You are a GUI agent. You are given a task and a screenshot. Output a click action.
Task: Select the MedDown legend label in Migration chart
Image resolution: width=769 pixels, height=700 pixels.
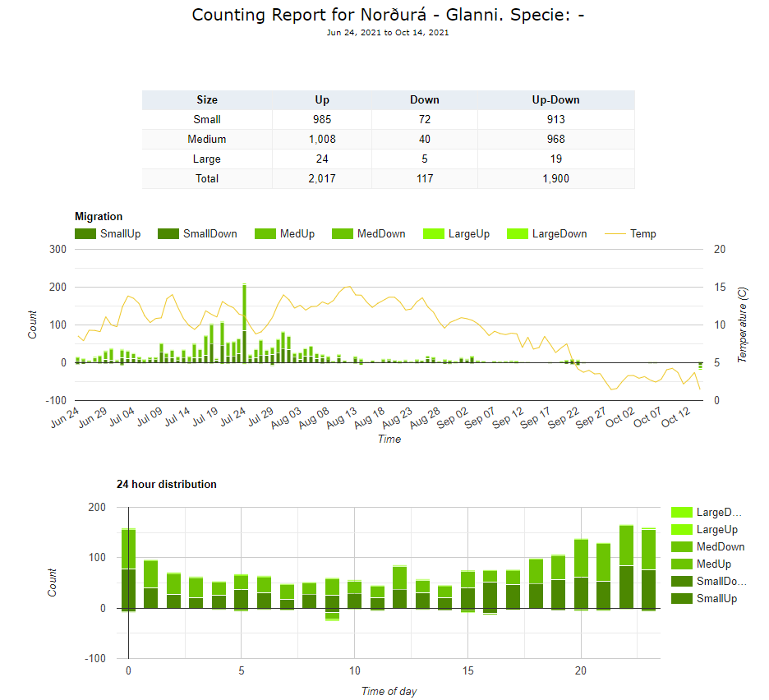click(x=381, y=234)
